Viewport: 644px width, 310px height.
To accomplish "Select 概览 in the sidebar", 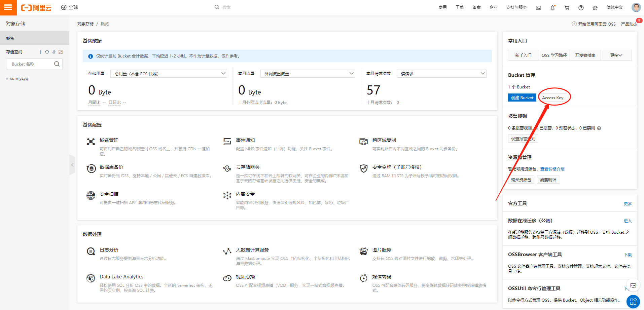I will coord(35,38).
